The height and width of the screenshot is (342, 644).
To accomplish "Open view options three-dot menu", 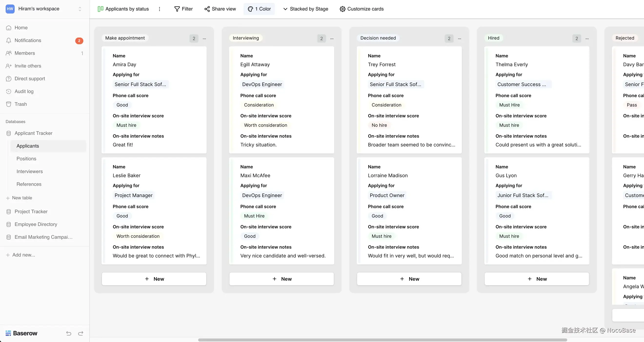I will [159, 9].
